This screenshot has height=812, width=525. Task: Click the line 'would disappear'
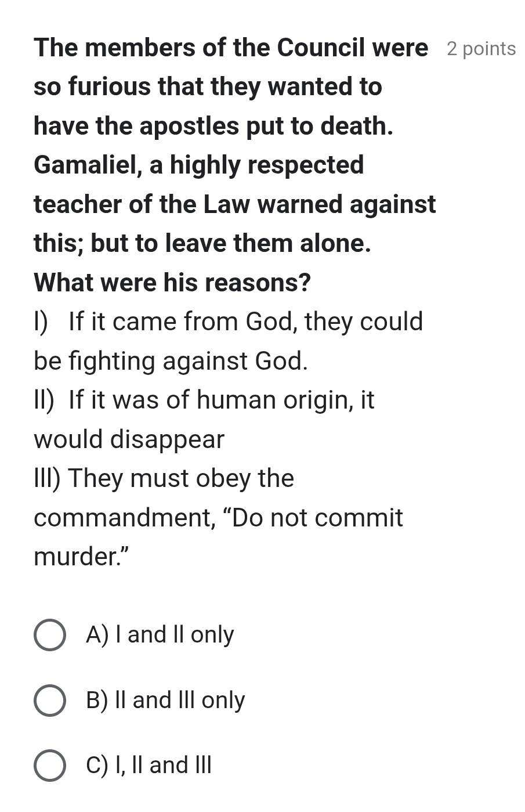129,439
